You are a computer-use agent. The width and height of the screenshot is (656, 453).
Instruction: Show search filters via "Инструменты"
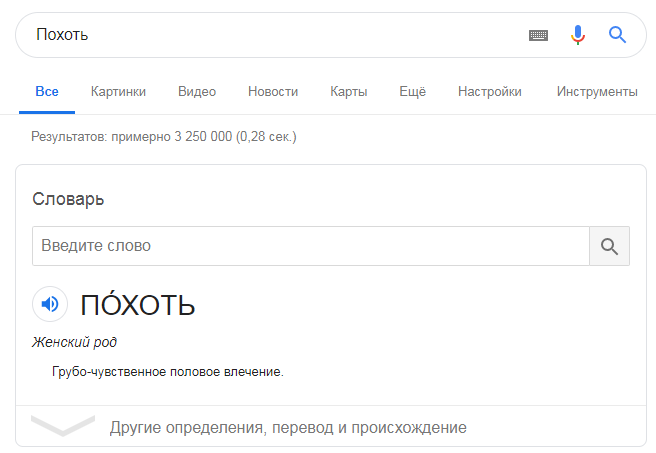coord(597,92)
